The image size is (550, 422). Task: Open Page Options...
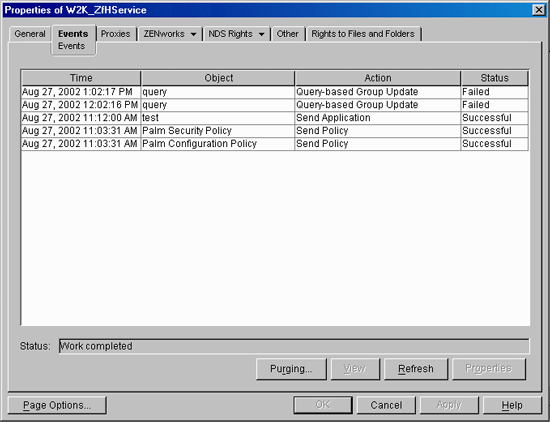57,406
